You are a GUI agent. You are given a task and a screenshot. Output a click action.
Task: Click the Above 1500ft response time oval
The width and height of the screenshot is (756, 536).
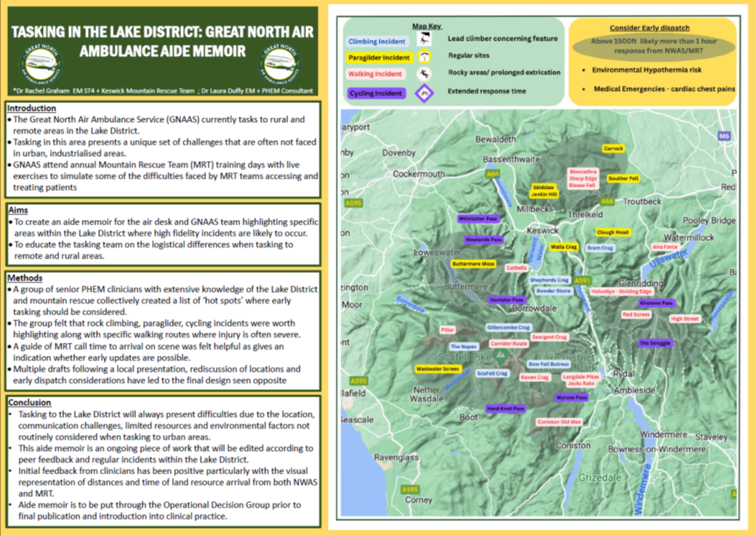[654, 46]
